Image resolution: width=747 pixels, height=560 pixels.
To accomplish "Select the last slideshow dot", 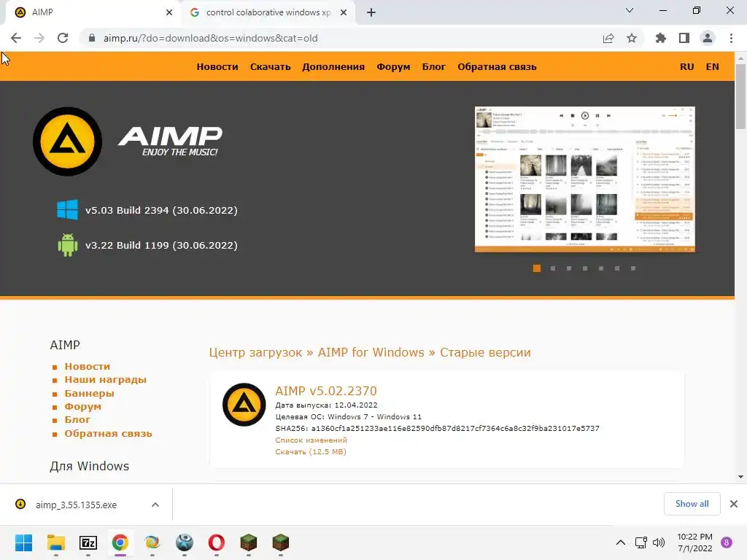I will [633, 268].
